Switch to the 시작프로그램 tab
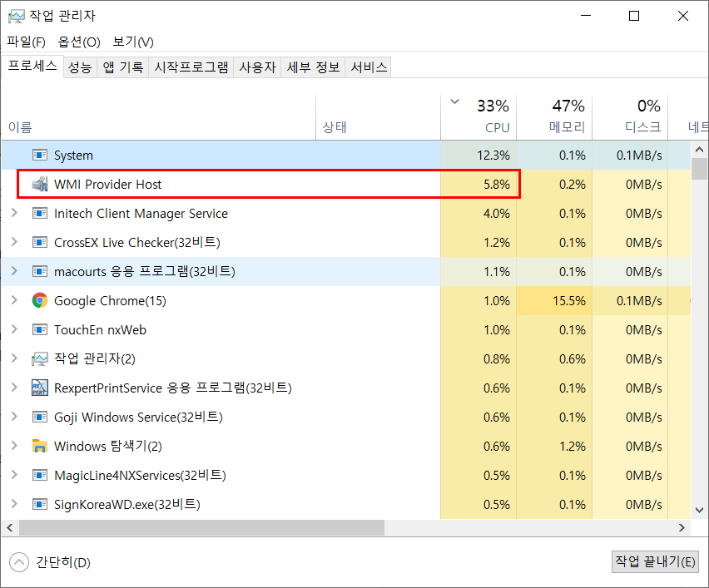This screenshot has height=588, width=709. pos(191,67)
